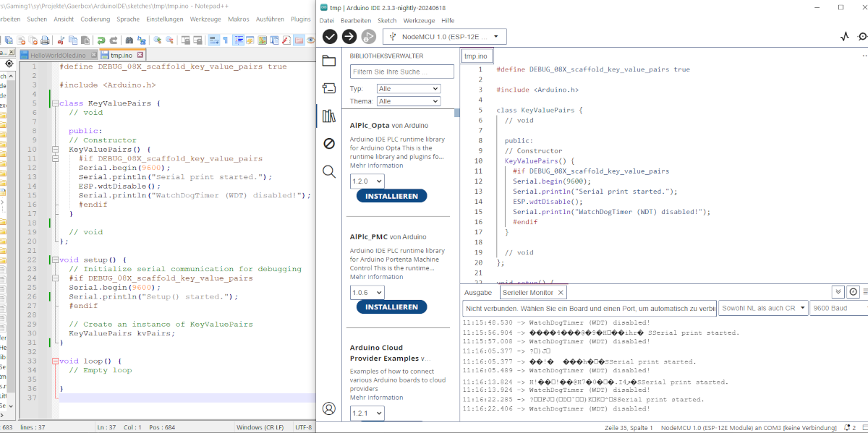The image size is (868, 433).
Task: Toggle autoscroll in the serial monitor
Action: [x=838, y=292]
